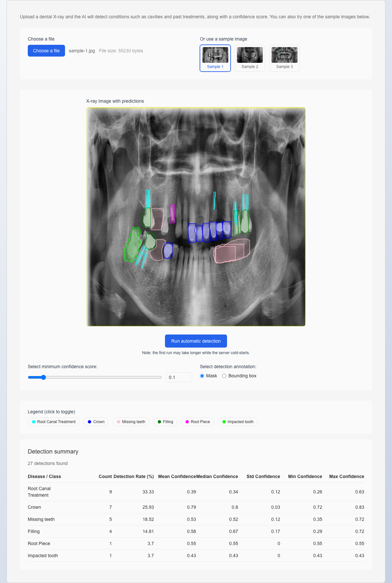Click the File size: 55230 bytes text

coord(121,51)
